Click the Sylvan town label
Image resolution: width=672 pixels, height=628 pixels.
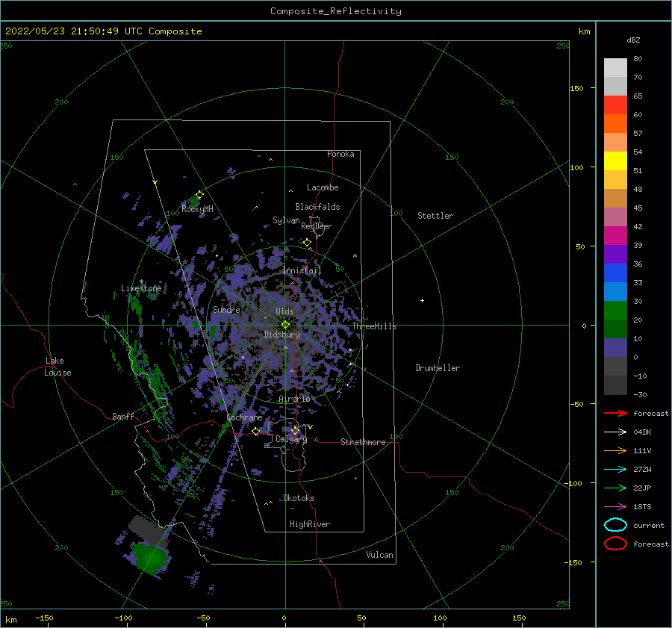pyautogui.click(x=286, y=220)
